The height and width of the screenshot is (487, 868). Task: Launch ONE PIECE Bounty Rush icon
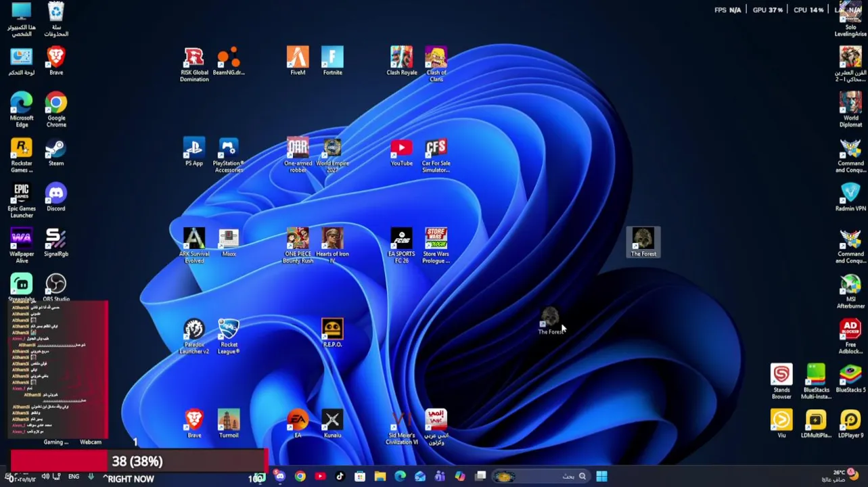298,247
